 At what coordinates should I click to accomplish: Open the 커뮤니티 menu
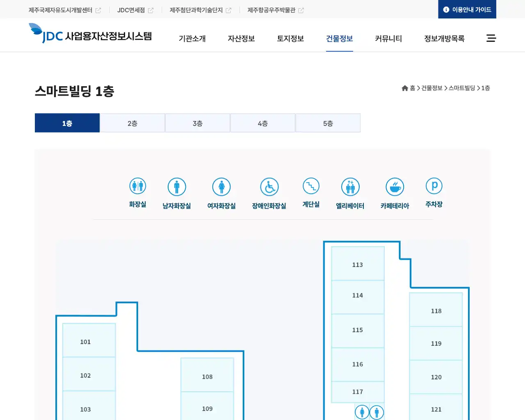point(388,39)
